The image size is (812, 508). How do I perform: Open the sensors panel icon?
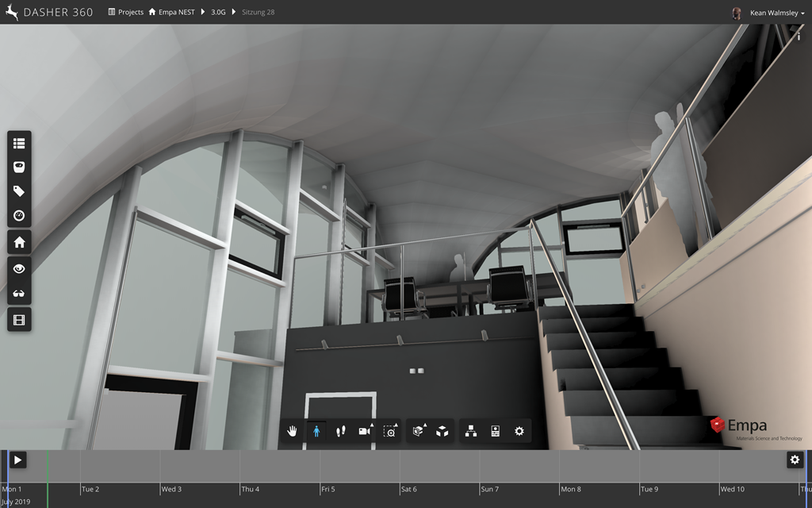(x=19, y=167)
